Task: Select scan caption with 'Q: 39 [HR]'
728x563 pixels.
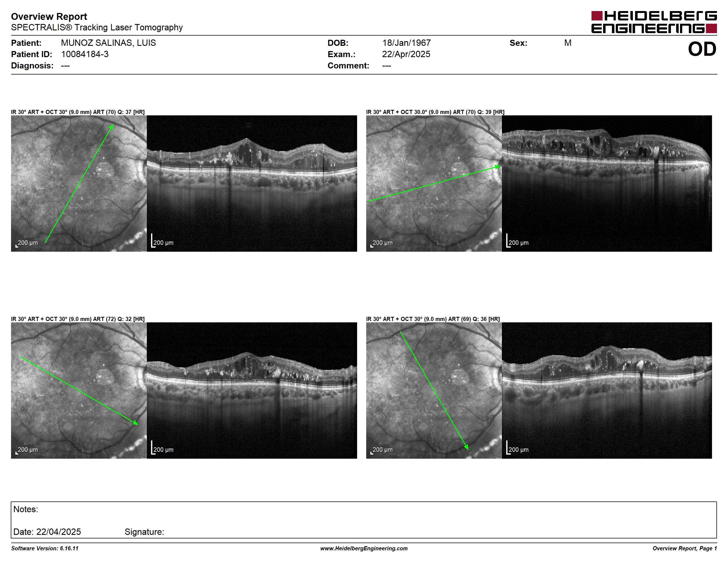Action: click(435, 112)
